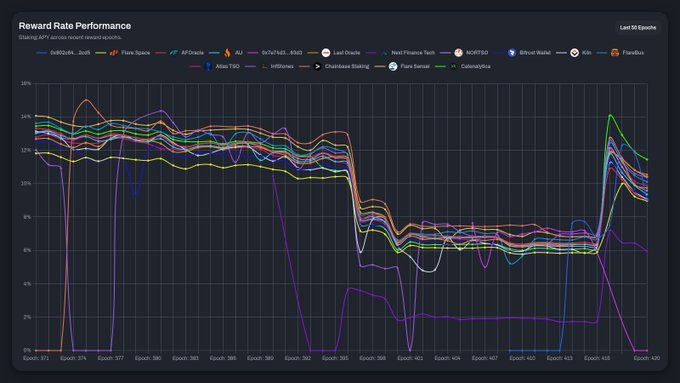Click the AFOracle legend icon
This screenshot has width=680, height=383.
coord(173,53)
